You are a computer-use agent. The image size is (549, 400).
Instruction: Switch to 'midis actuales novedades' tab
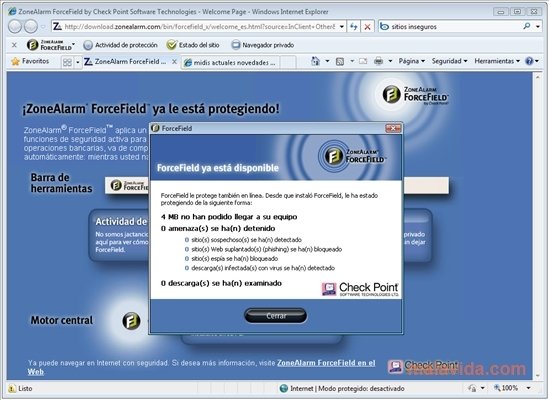230,62
